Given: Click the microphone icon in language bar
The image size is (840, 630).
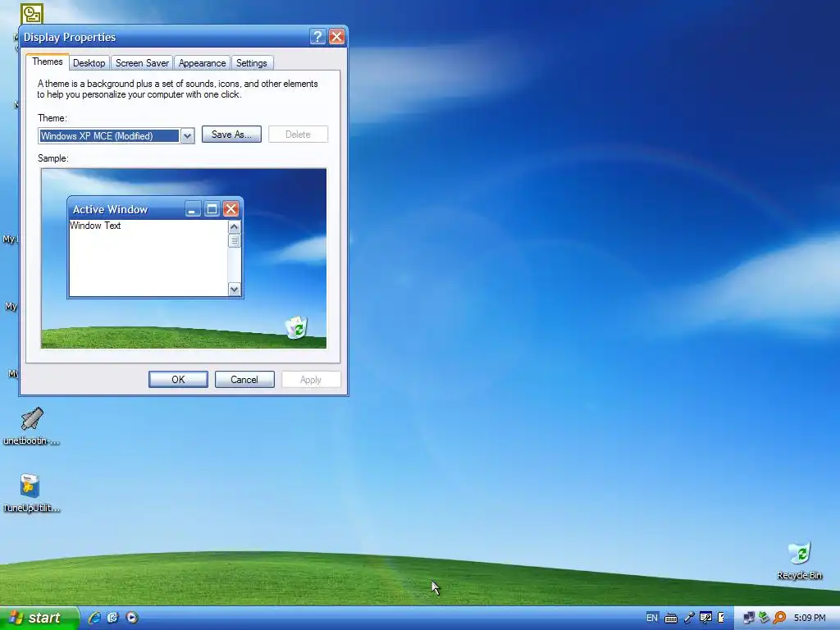Looking at the screenshot, I should click(x=689, y=619).
